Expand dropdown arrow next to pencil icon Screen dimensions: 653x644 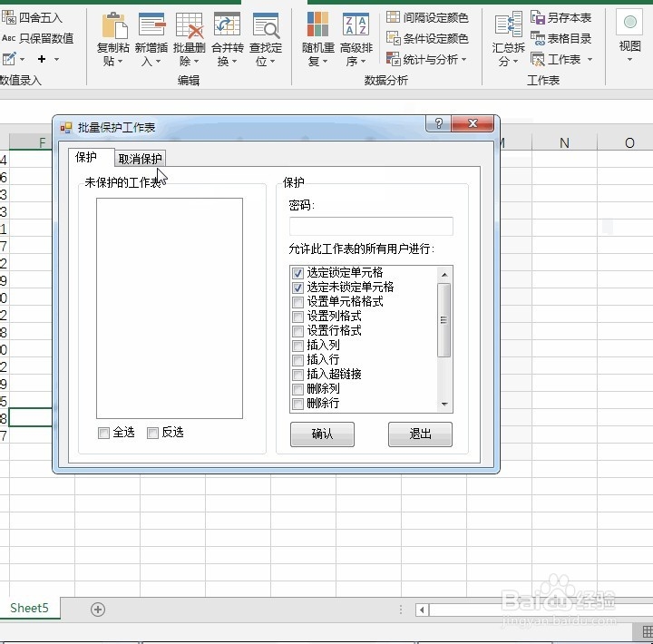pyautogui.click(x=22, y=59)
